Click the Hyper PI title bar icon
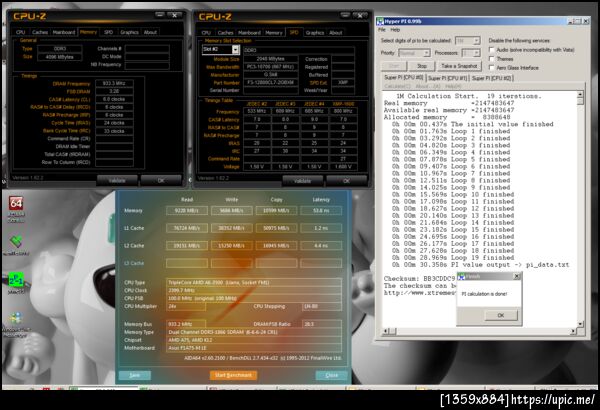This screenshot has width=600, height=410. pyautogui.click(x=380, y=21)
